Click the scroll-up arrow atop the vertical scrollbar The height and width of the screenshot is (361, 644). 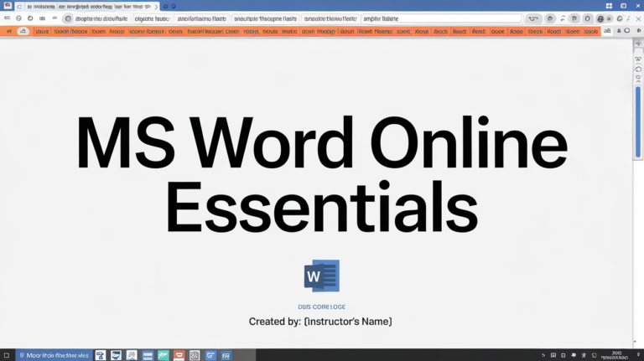coord(638,44)
